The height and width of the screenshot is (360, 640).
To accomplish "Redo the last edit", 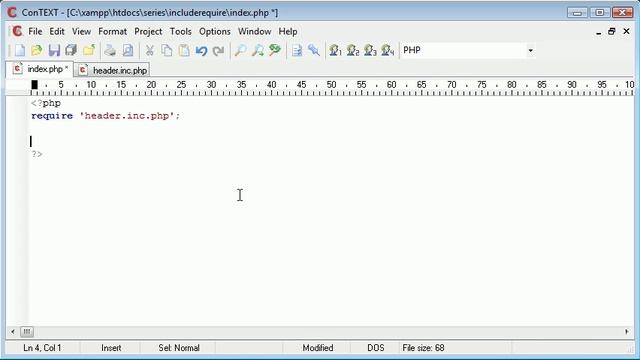I will 218,51.
